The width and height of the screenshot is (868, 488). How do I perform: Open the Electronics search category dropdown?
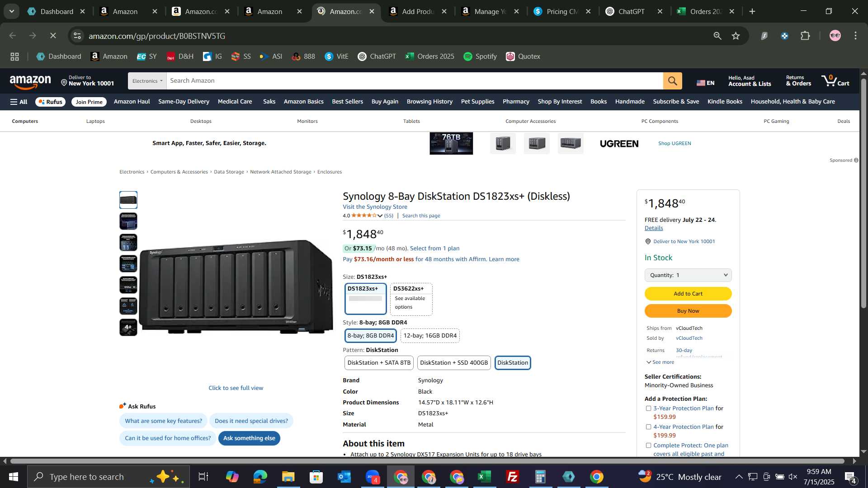(147, 81)
